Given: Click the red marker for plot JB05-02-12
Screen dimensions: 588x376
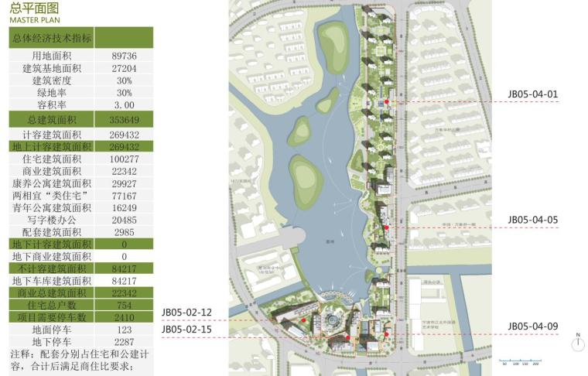Looking at the screenshot, I should pos(304,319).
